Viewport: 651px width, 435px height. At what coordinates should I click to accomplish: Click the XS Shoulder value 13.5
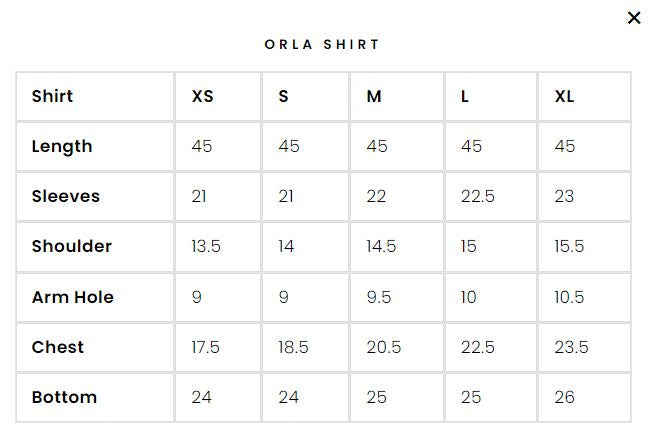point(206,247)
